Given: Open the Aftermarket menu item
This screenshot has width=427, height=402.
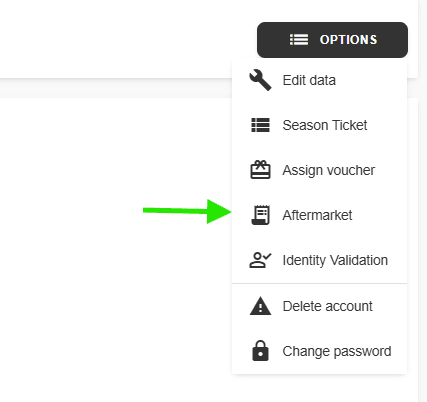Looking at the screenshot, I should click(319, 215).
